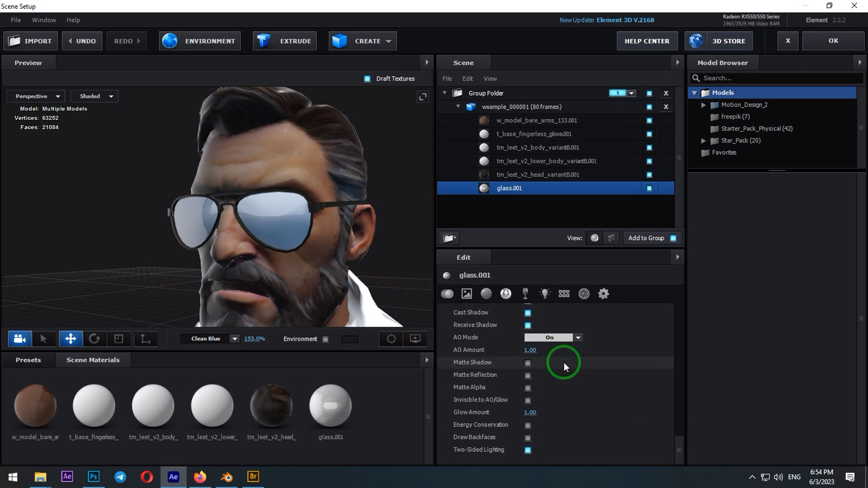Maximize preview with the expand icon
The height and width of the screenshot is (488, 868).
coord(423,97)
